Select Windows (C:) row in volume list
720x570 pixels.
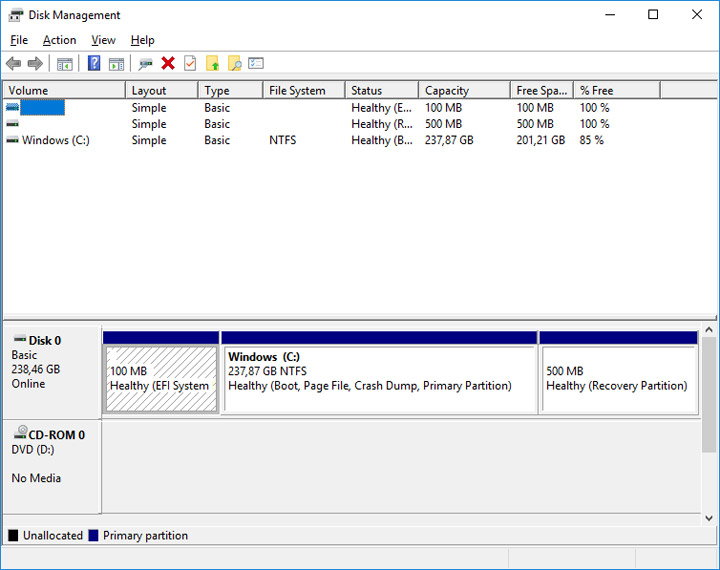pos(56,140)
